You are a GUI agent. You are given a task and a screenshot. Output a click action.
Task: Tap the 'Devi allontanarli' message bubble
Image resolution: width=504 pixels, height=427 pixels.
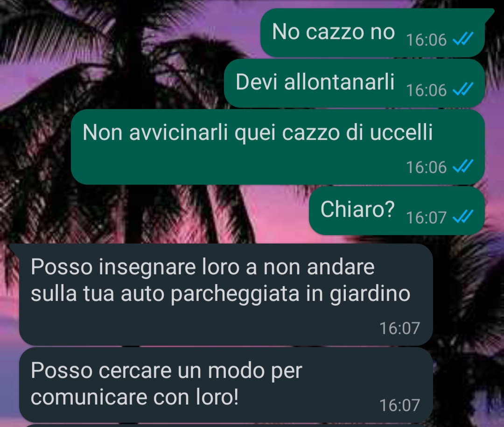[x=354, y=83]
